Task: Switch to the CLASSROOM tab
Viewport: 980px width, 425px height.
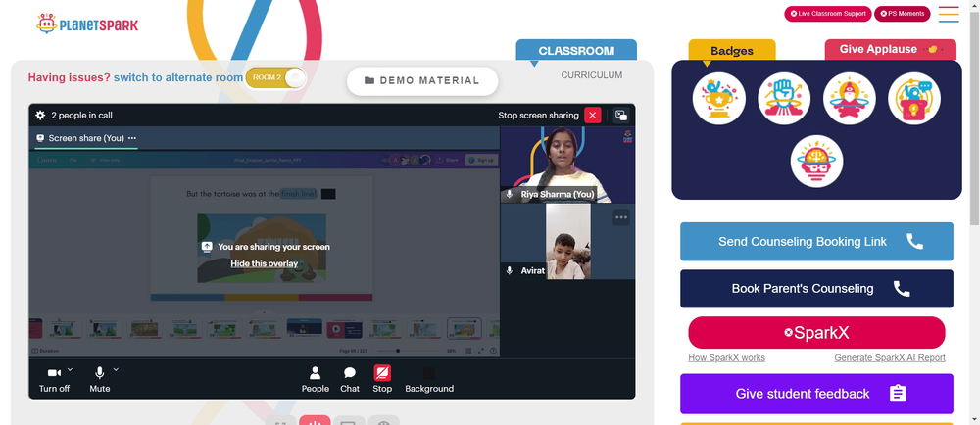Action: [576, 51]
